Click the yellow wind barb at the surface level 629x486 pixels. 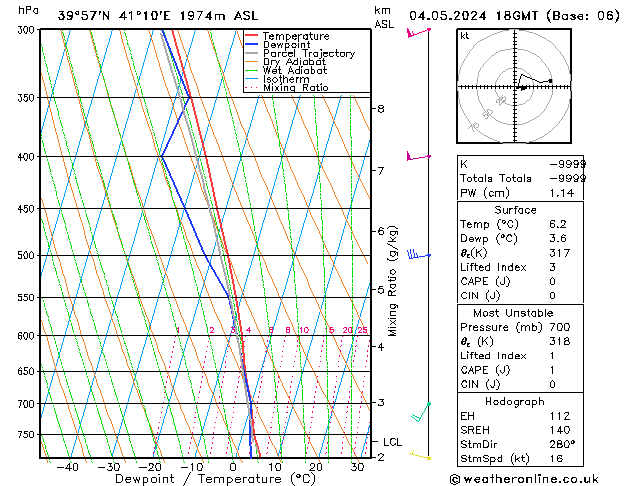pos(420,455)
